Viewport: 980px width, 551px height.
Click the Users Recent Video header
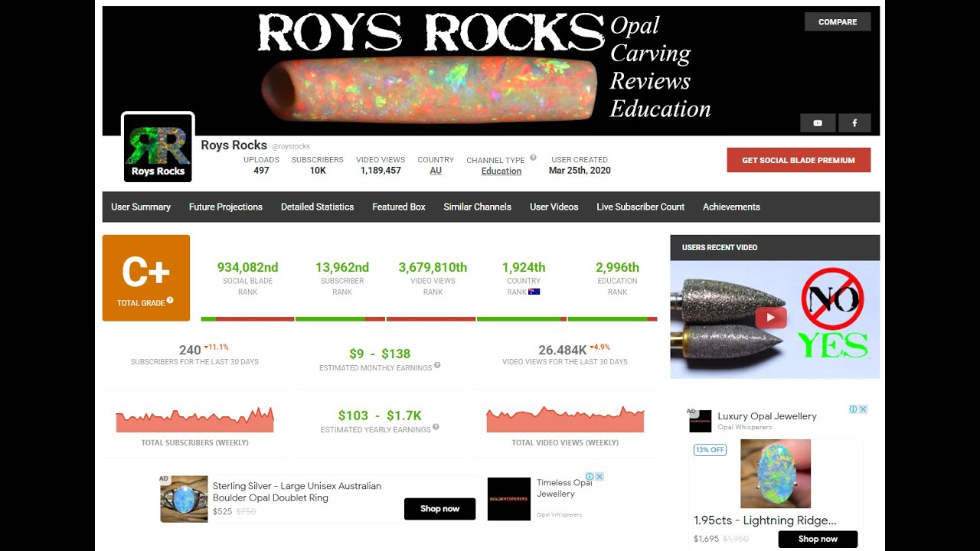pyautogui.click(x=775, y=247)
